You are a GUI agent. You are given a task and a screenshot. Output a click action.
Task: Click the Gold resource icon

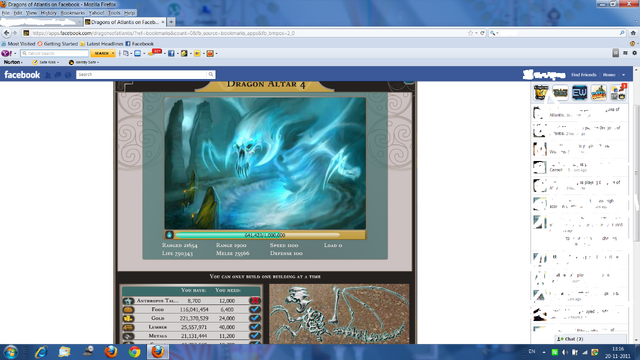pyautogui.click(x=129, y=318)
